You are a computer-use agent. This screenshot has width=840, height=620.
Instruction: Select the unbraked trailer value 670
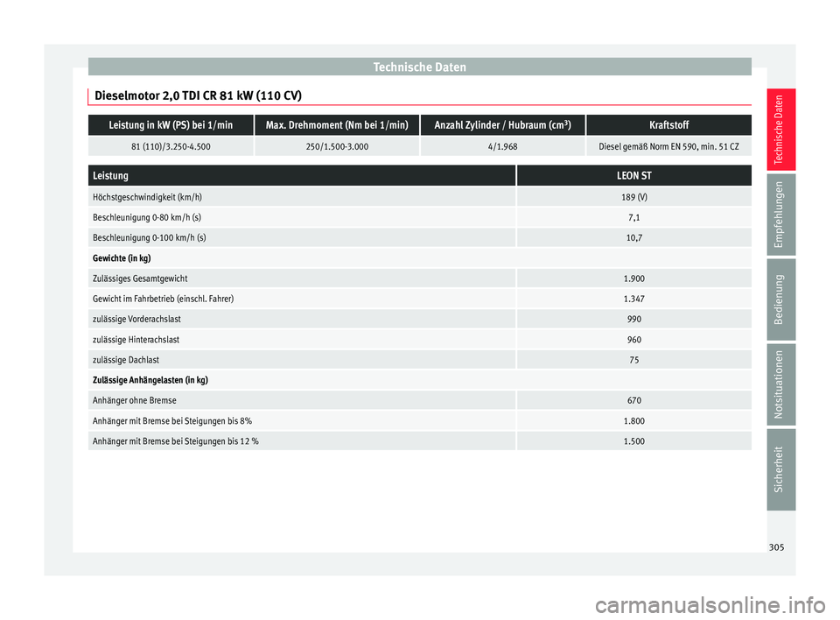tap(634, 401)
